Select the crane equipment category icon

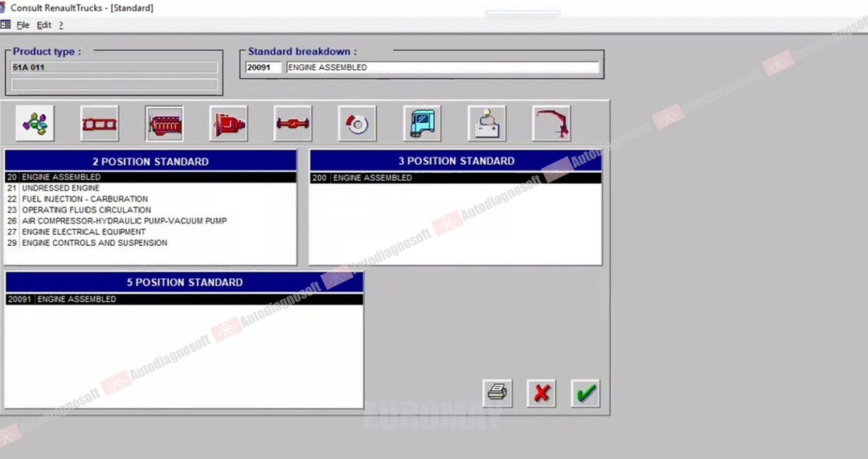coord(552,123)
